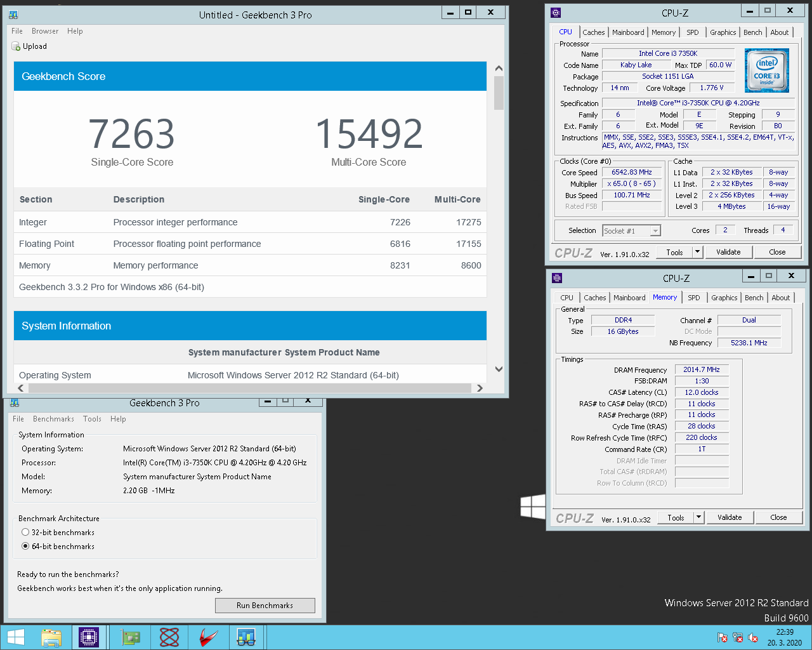Image resolution: width=812 pixels, height=650 pixels.
Task: Click the Memory performance row
Action: (250, 265)
